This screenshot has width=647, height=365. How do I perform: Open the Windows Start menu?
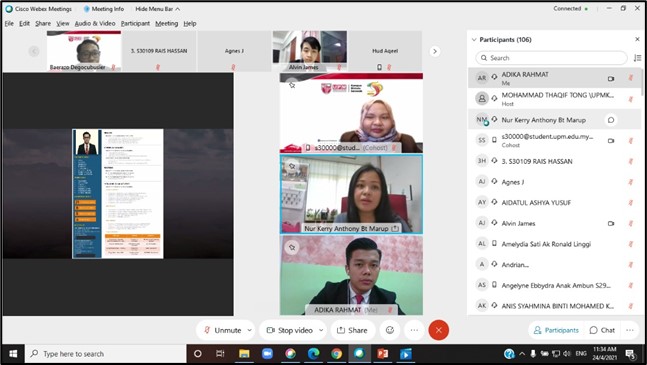click(13, 354)
